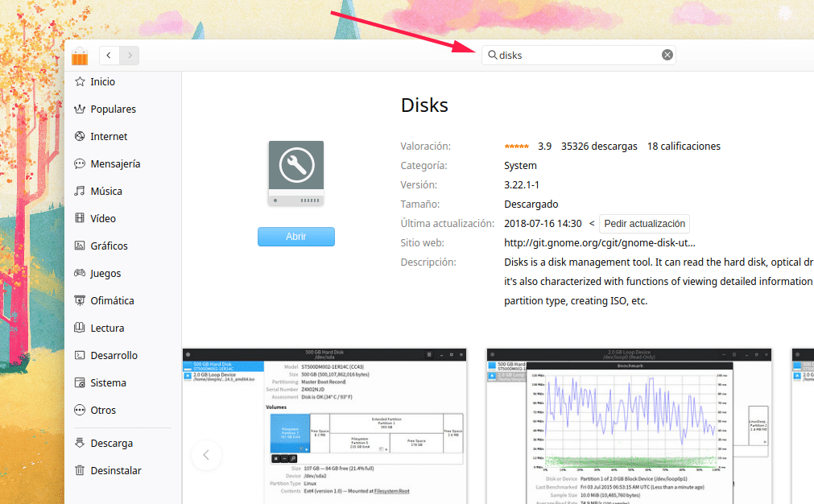
Task: Select the Lectura category label
Action: 107,328
